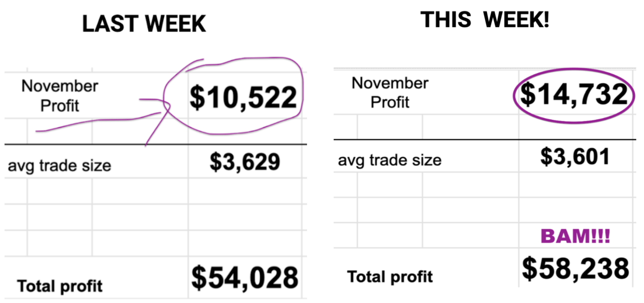644x303 pixels.
Task: Click right avg trade size label
Action: pos(390,160)
